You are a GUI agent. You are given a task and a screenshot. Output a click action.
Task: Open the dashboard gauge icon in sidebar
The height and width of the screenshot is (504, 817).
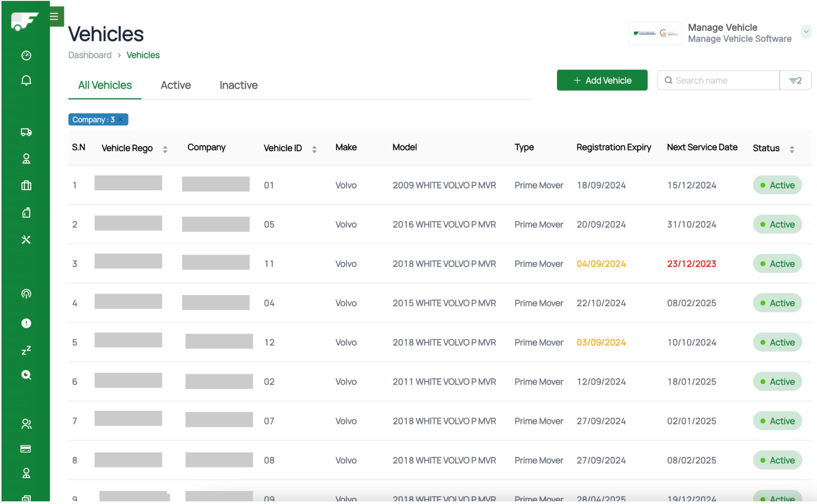pos(26,55)
